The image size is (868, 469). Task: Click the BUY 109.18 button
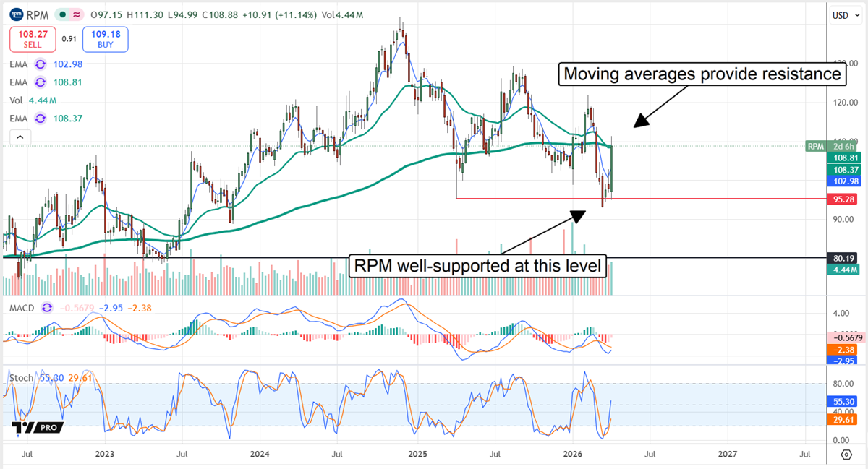click(105, 39)
